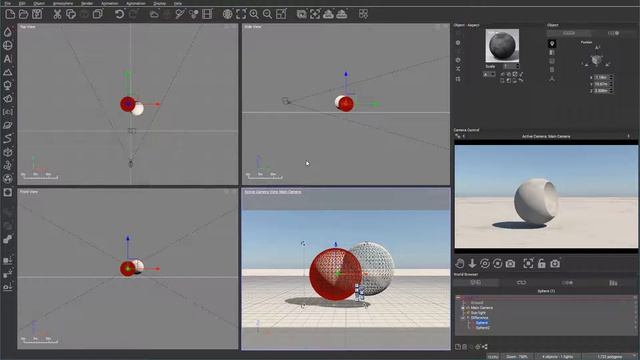640x360 pixels.
Task: Click the render icon in top toolbar
Action: point(301,14)
